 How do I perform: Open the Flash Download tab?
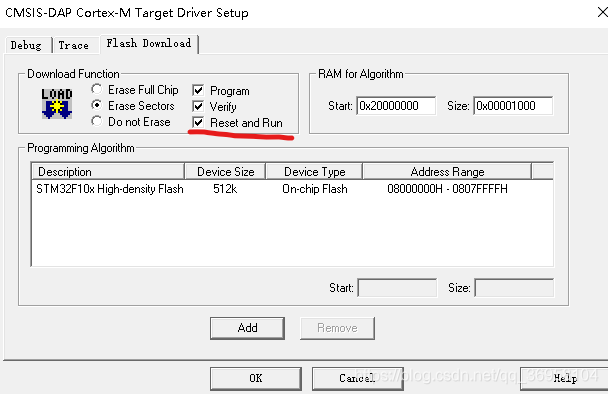149,43
